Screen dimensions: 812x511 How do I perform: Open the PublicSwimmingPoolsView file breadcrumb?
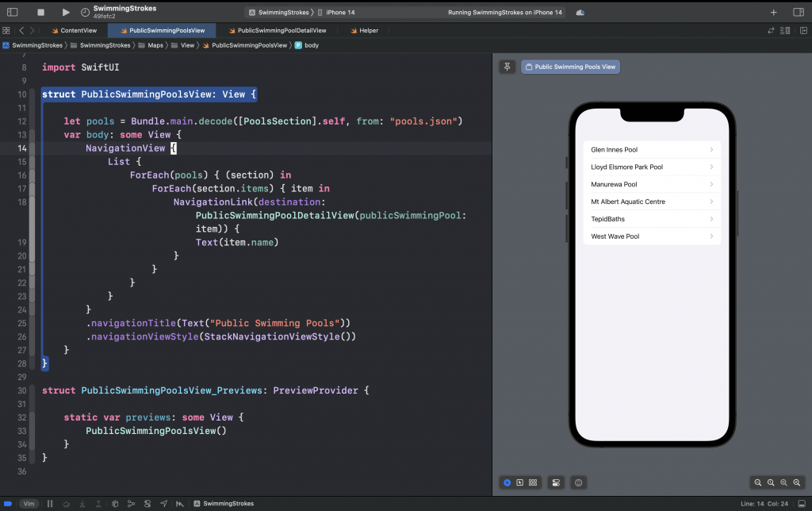[x=245, y=45]
